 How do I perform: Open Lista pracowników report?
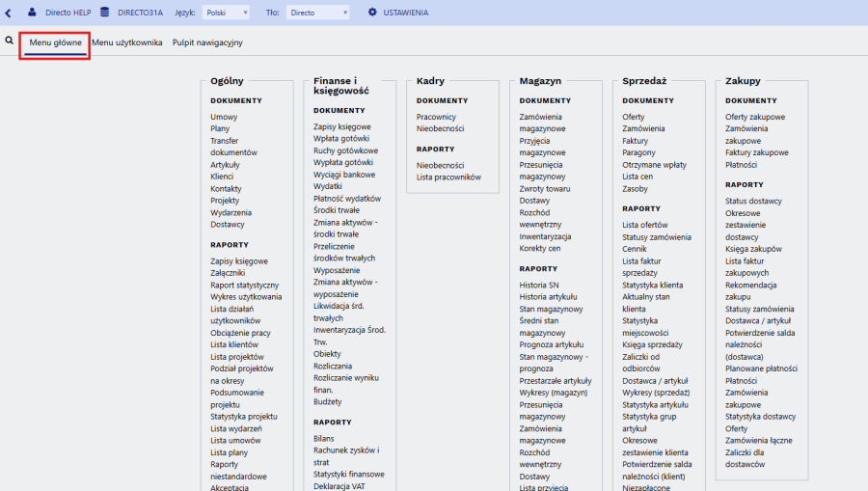click(x=448, y=177)
